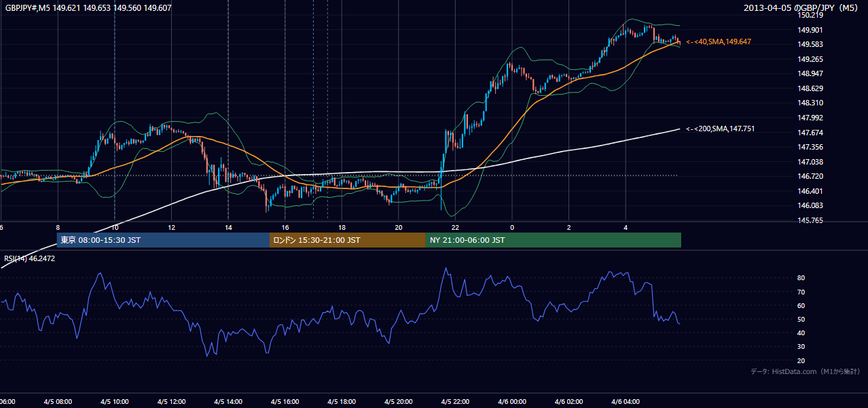The width and height of the screenshot is (868, 408).
Task: Click RSI level 40 label
Action: (801, 333)
